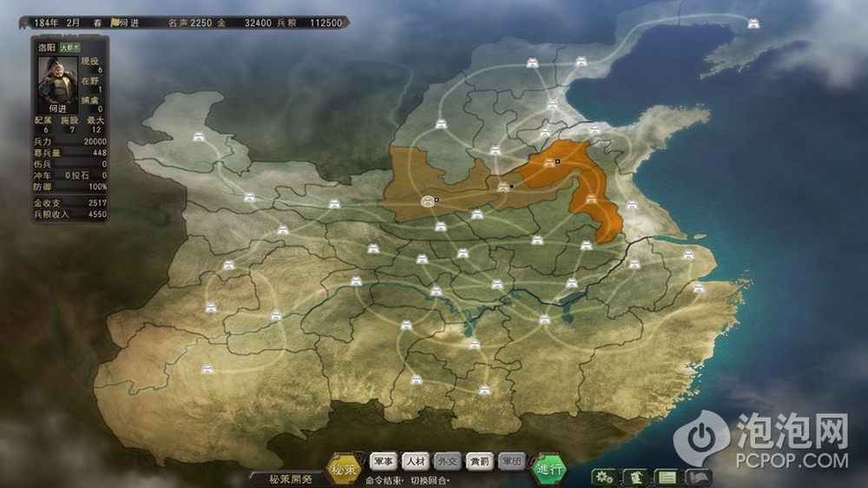Viewport: 868px width, 488px height.
Task: Click the 募兵量 448 row
Action: pyautogui.click(x=69, y=153)
